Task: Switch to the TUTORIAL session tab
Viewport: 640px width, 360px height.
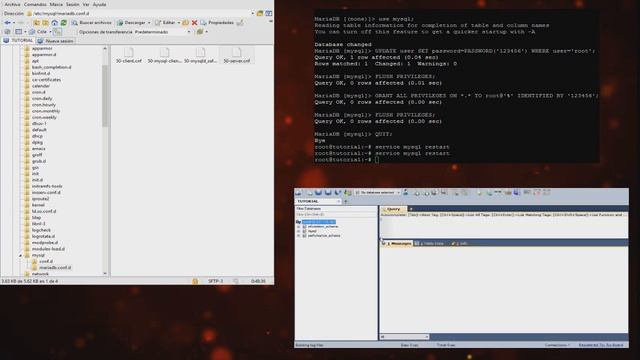Action: (18, 41)
